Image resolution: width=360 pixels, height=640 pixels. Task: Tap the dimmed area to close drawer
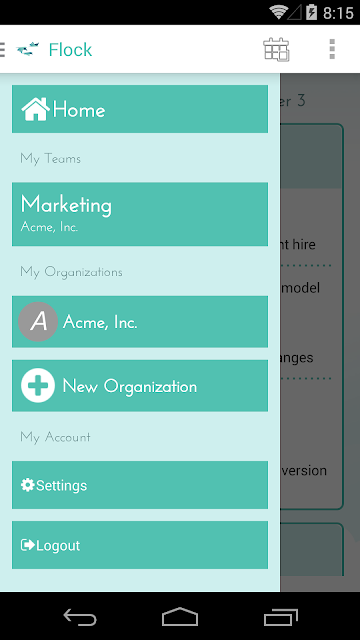[320, 332]
